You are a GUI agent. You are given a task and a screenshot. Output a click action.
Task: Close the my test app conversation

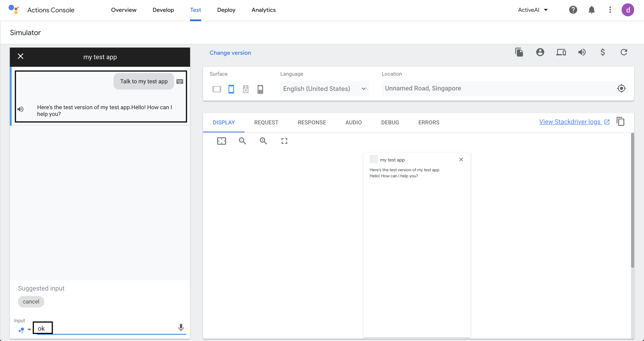[21, 56]
